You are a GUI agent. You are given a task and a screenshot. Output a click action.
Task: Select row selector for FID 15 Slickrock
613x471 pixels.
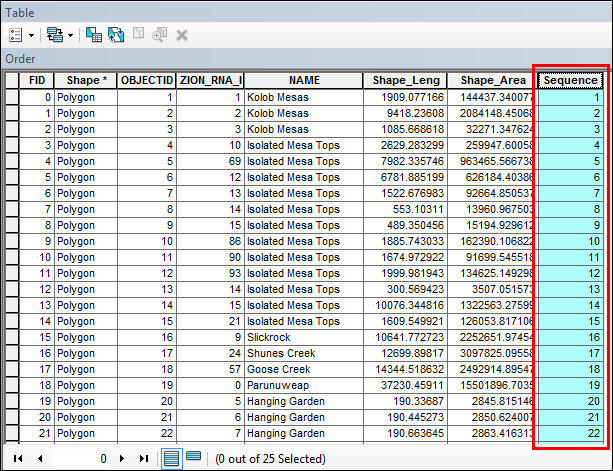coord(12,337)
